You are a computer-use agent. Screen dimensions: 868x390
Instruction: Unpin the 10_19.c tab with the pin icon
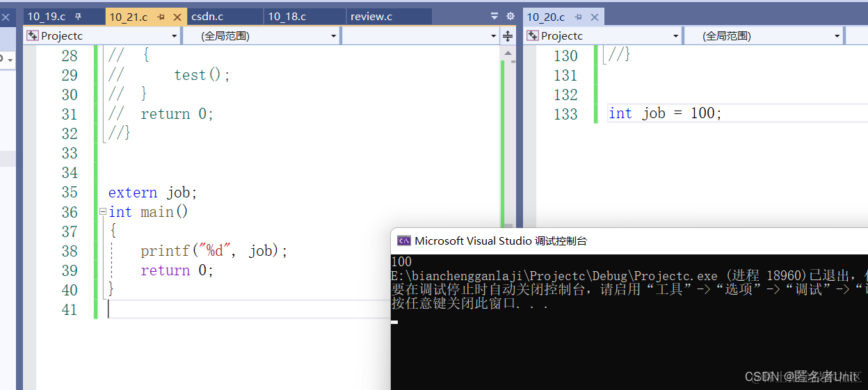pyautogui.click(x=78, y=17)
